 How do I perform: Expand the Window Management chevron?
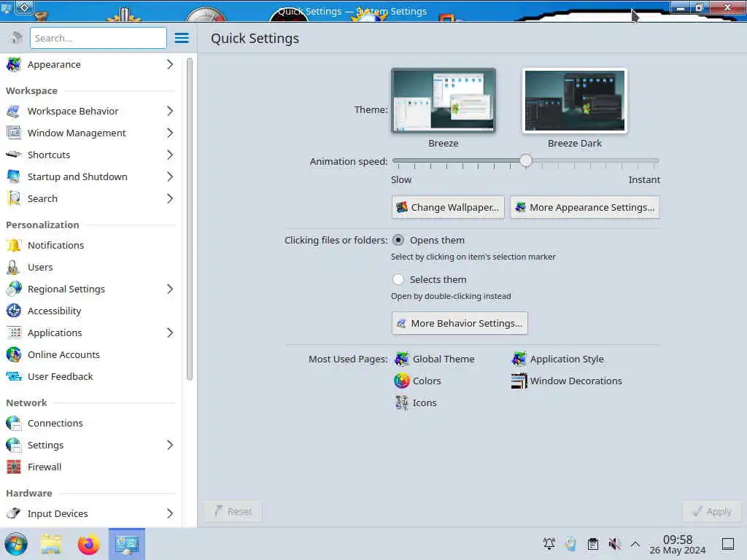(170, 133)
